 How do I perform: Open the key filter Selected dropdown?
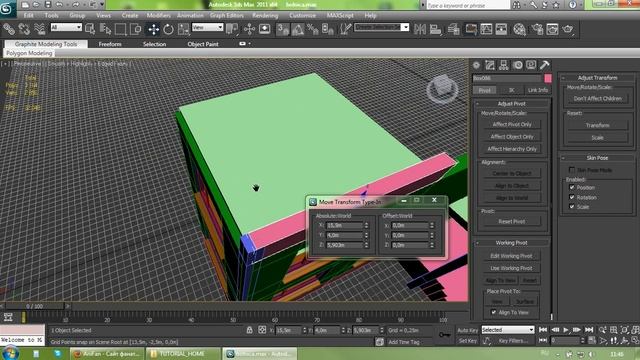508,330
